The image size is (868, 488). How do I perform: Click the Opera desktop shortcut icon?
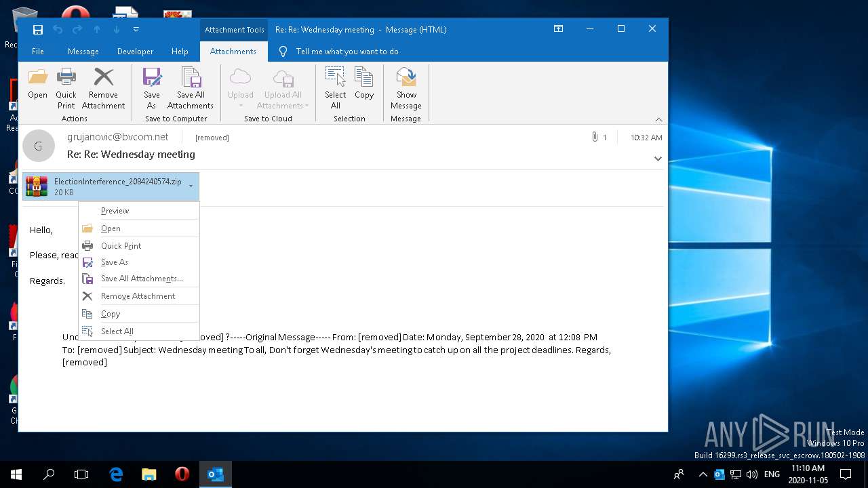coord(75,12)
